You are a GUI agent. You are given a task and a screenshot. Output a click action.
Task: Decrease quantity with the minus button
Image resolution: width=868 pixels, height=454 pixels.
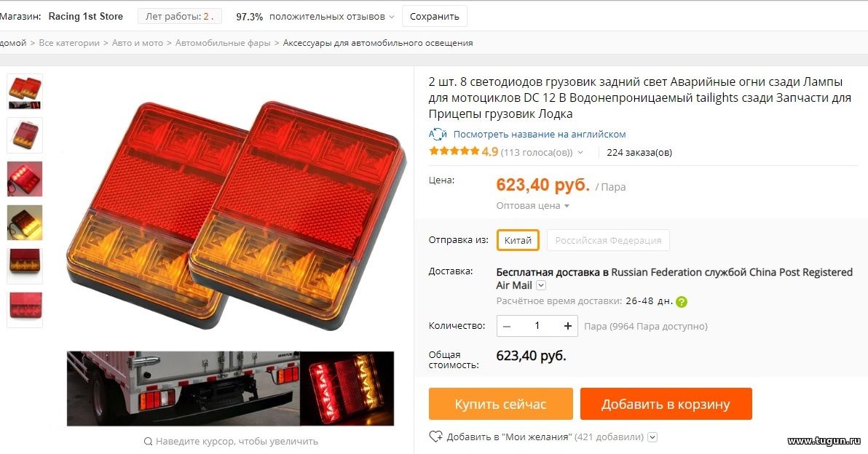507,326
